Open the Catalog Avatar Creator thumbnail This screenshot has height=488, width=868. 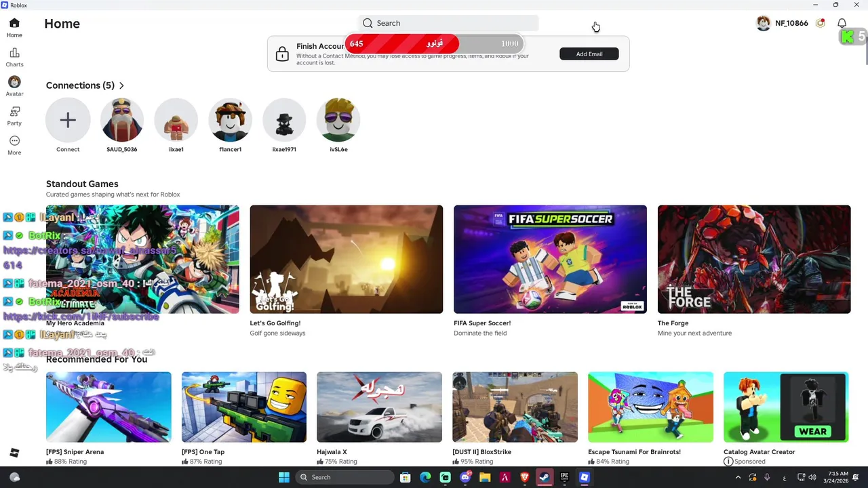point(786,407)
